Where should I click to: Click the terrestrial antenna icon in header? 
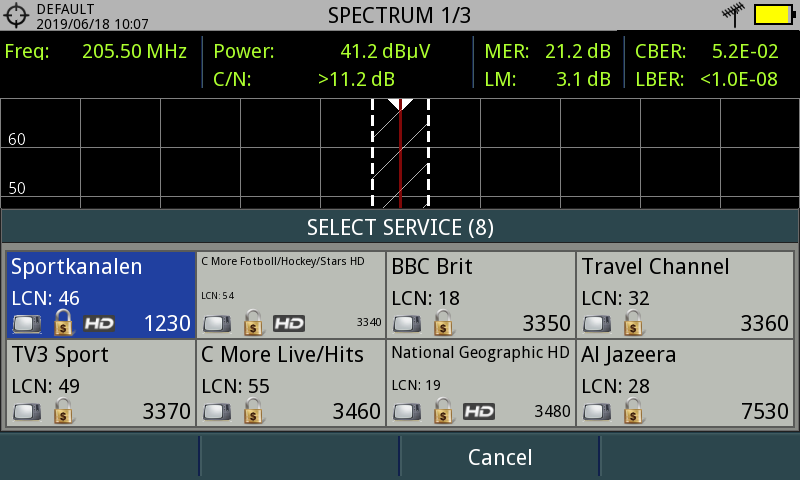tap(734, 14)
